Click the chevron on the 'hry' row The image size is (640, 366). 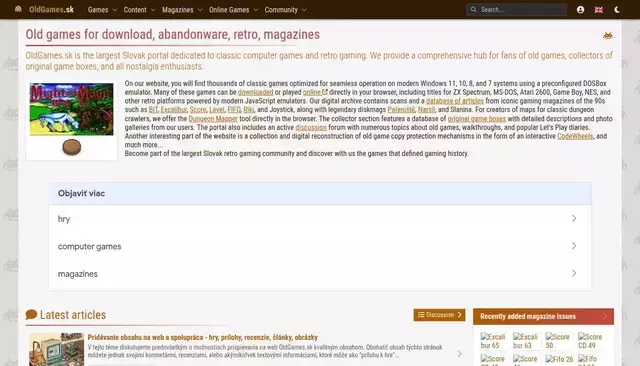click(x=574, y=219)
